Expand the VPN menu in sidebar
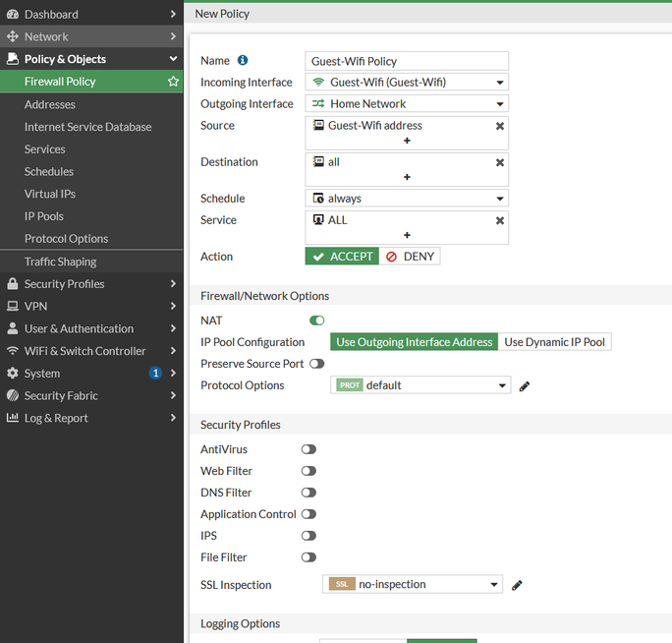This screenshot has height=643, width=672. pos(91,306)
